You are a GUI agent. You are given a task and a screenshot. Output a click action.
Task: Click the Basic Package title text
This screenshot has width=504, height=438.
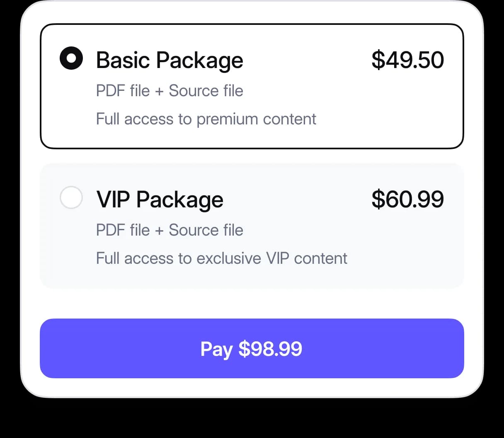[x=170, y=60]
